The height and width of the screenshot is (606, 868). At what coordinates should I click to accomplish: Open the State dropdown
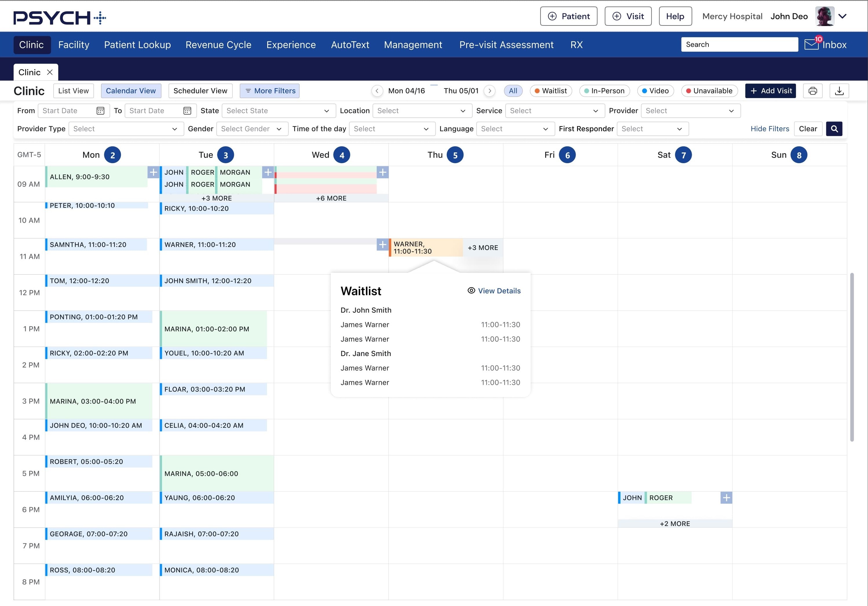[x=279, y=111]
